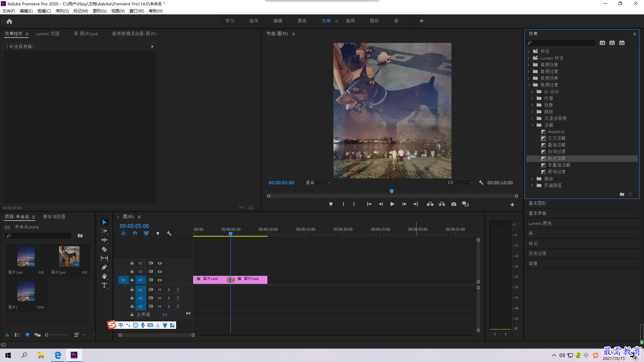
Task: Select the Selection tool arrow
Action: [104, 222]
